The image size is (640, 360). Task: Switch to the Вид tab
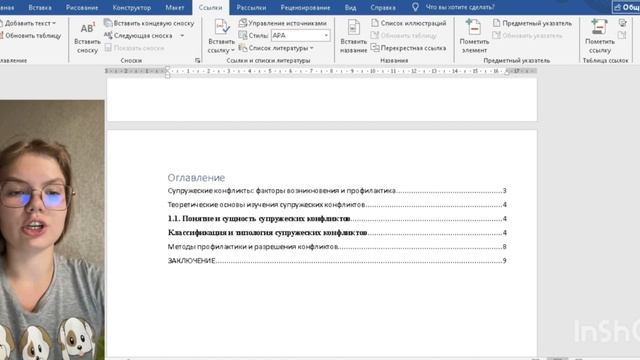click(x=350, y=7)
